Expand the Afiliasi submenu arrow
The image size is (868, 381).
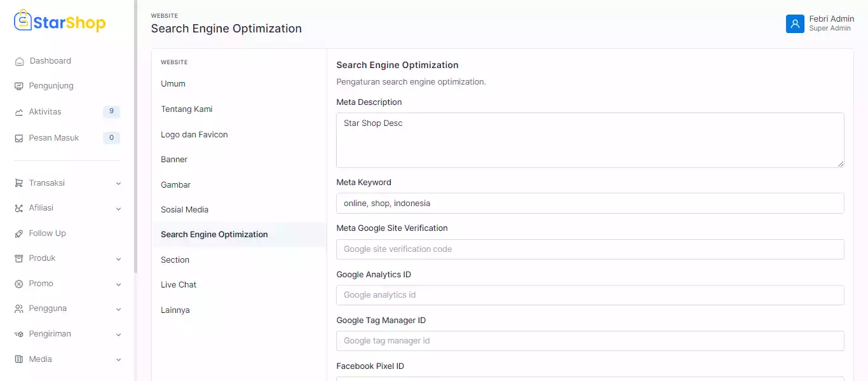click(118, 209)
